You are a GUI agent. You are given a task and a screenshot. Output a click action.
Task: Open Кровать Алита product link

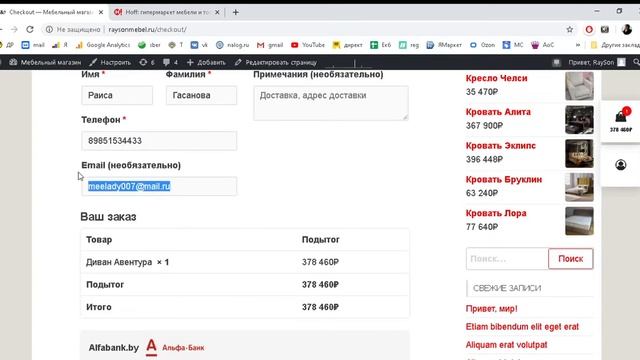click(x=498, y=112)
